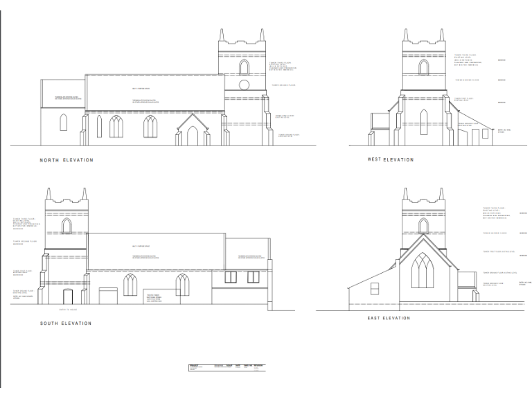Click the East Elevation title label
Viewport: 532px width, 399px height.
[x=389, y=318]
